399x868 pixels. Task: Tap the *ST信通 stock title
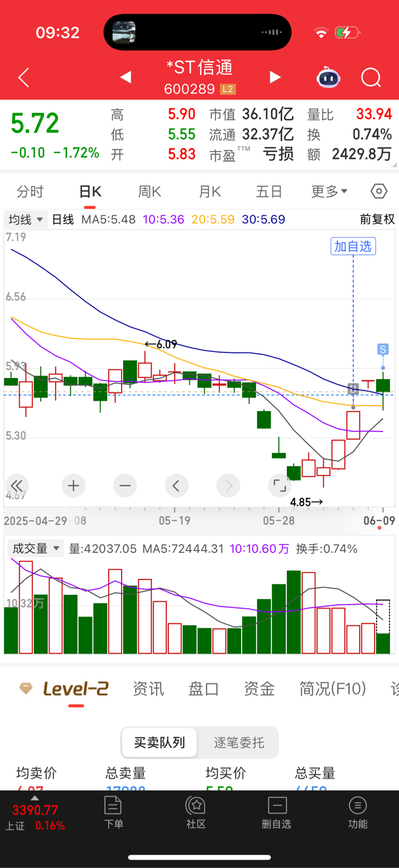coord(199,68)
